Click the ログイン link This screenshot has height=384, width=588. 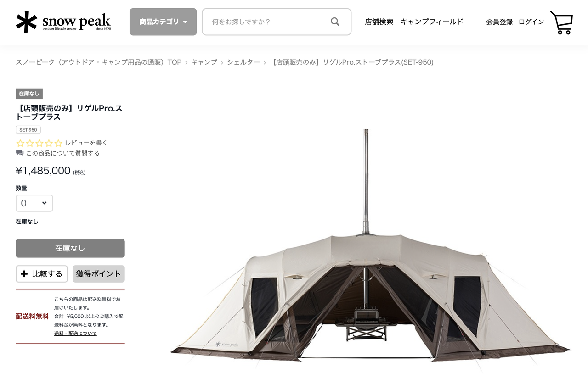(531, 22)
